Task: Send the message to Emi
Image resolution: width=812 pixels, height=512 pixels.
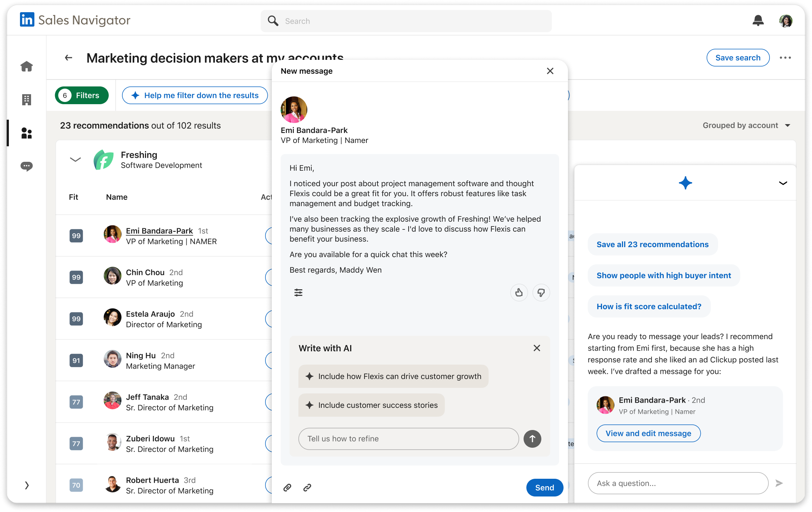Action: 544,488
